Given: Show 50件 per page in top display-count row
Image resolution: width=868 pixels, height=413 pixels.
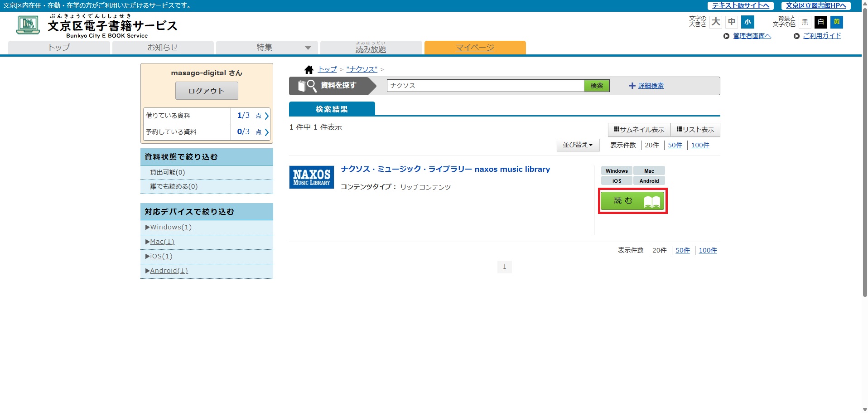Looking at the screenshot, I should coord(675,145).
